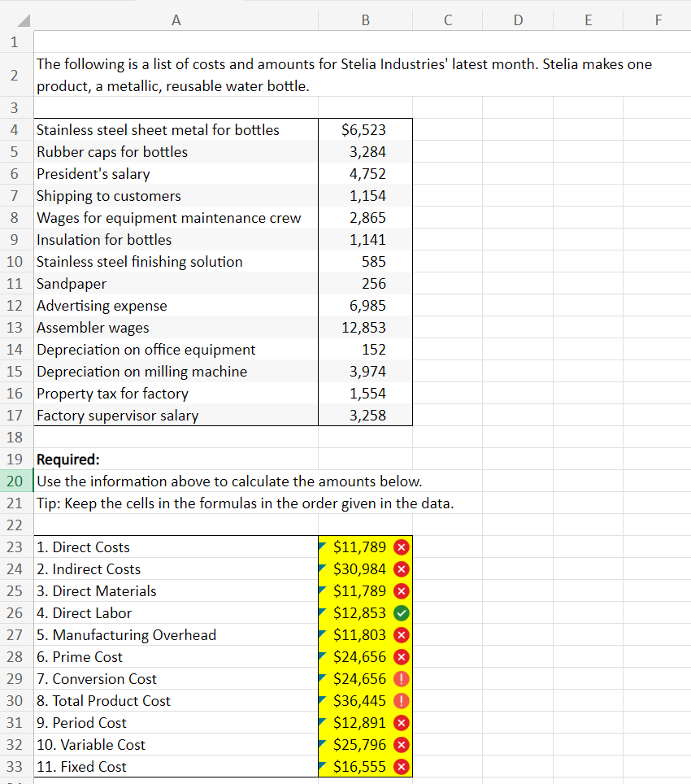
Task: Select the '10. Variable Cost' label cell
Action: [x=176, y=745]
